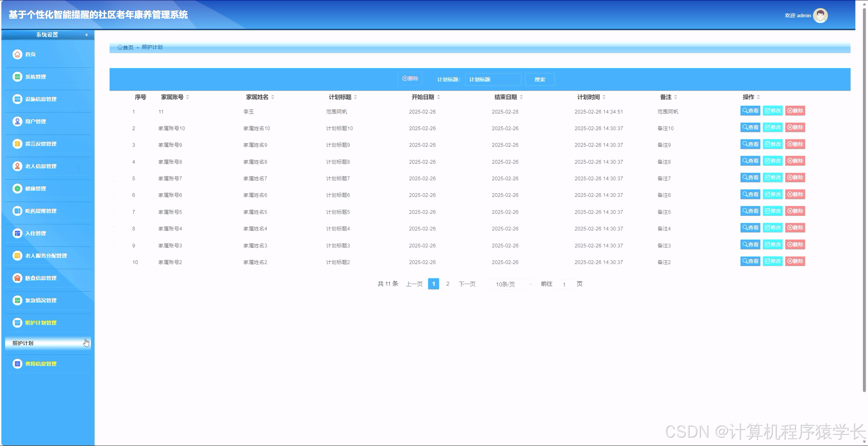Viewport: 868px width, 446px height.
Task: Click the 膳食信息管理 red icon
Action: click(x=17, y=278)
